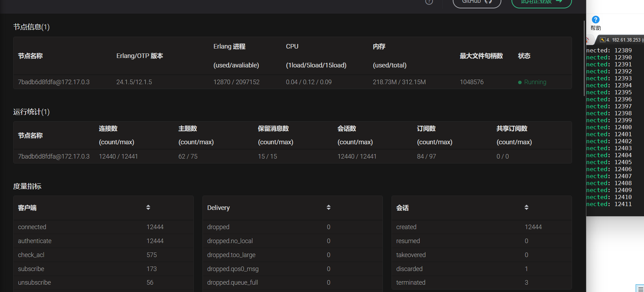This screenshot has height=292, width=644.
Task: Click the 客户端 column header
Action: click(x=27, y=208)
